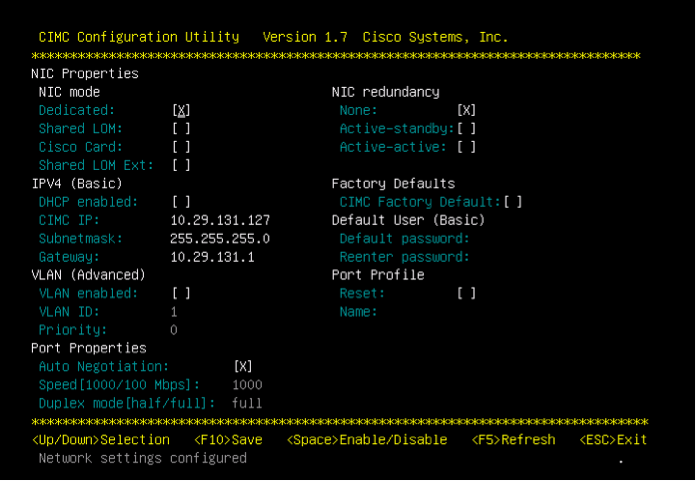
Task: Enable the VLAN enabled checkbox
Action: tap(181, 293)
